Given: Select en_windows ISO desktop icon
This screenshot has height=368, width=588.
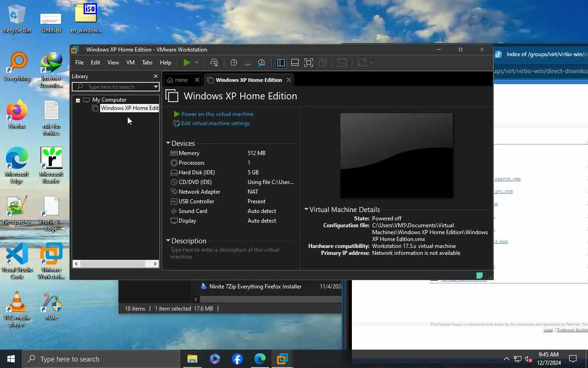Looking at the screenshot, I should coord(86,19).
